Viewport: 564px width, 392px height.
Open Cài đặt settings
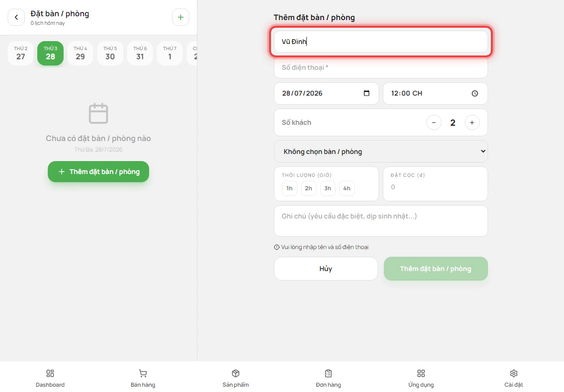(514, 378)
